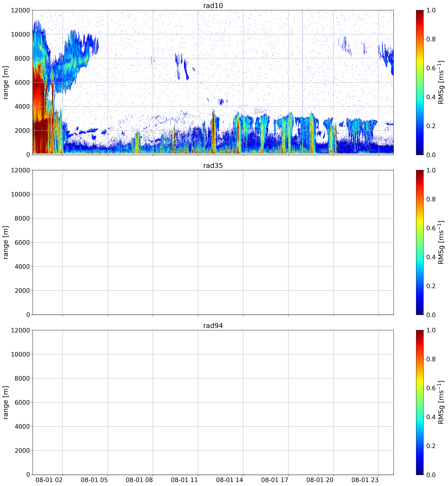Click the 10000 range tick of rad94 panel
448x486 pixels.
pyautogui.click(x=20, y=354)
